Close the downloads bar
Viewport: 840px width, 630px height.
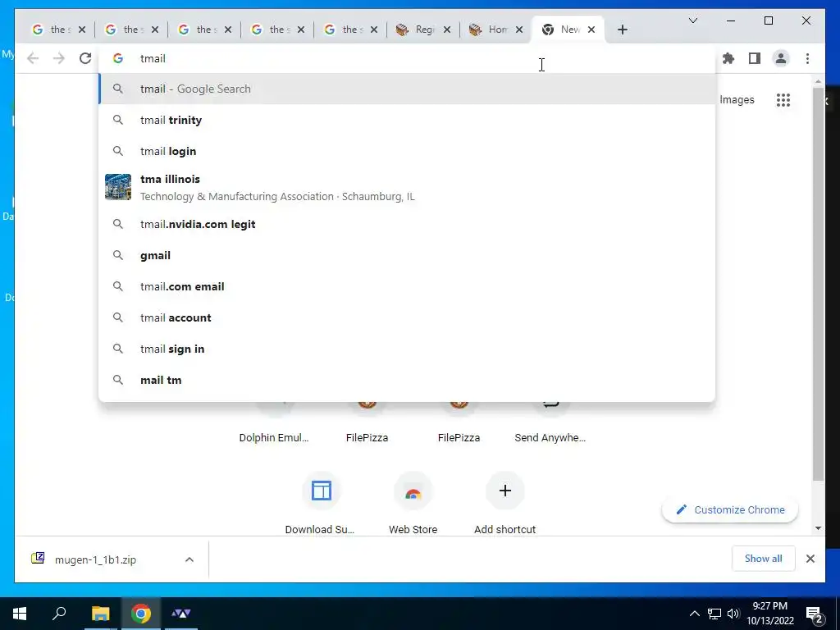(x=810, y=559)
